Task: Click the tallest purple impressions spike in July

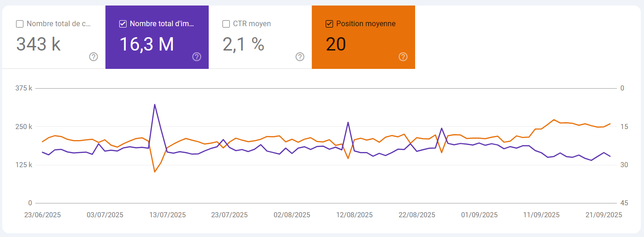Action: (x=155, y=105)
